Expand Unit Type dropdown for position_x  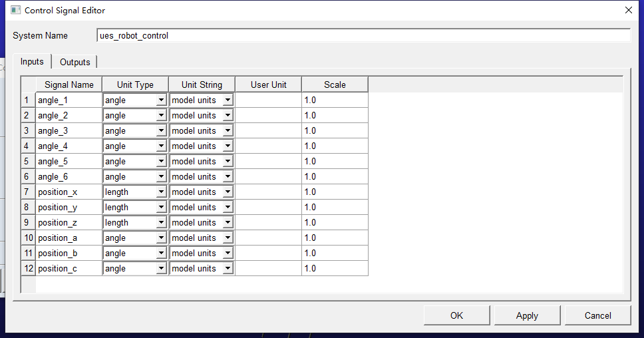[x=160, y=192]
